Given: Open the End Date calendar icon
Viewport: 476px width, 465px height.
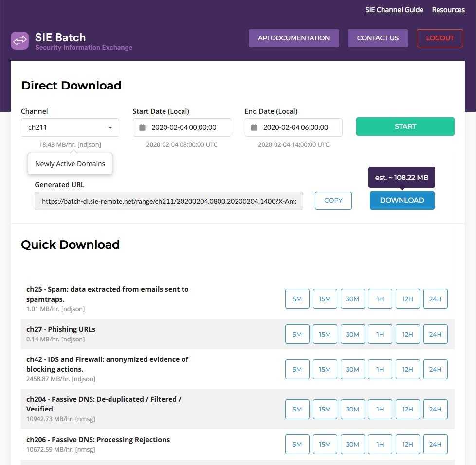Looking at the screenshot, I should 254,127.
